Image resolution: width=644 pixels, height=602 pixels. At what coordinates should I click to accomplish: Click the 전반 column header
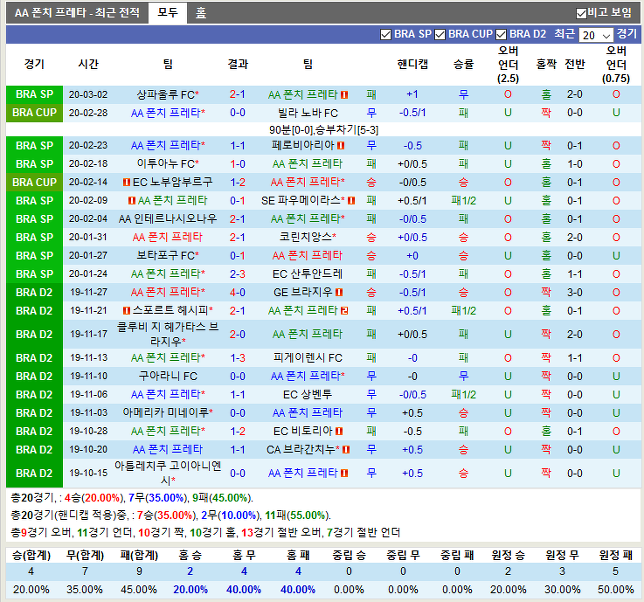pyautogui.click(x=575, y=64)
